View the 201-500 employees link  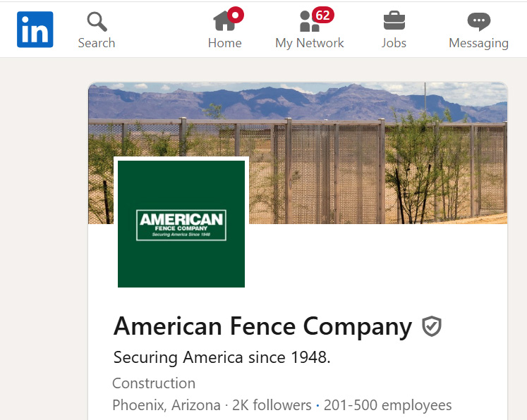(x=387, y=405)
